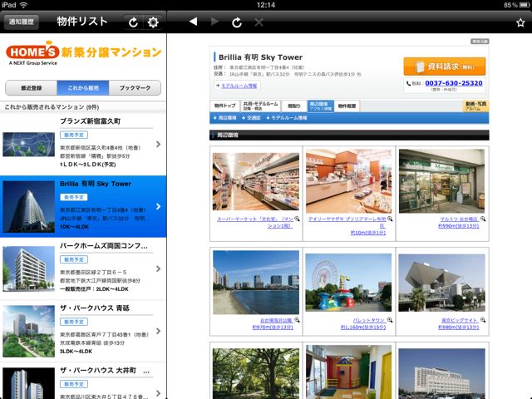Image resolution: width=532 pixels, height=399 pixels.
Task: Open the ブランズ新宿富久町 listing chevron
Action: pos(158,144)
